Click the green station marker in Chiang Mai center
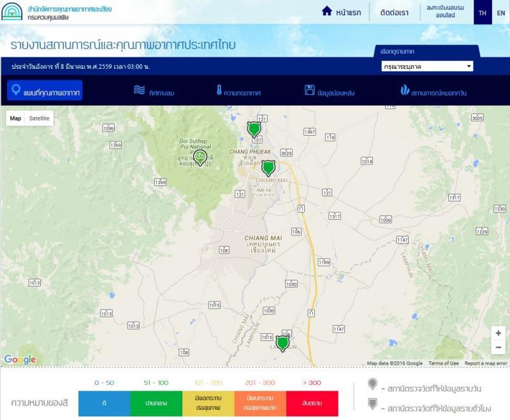 268,168
